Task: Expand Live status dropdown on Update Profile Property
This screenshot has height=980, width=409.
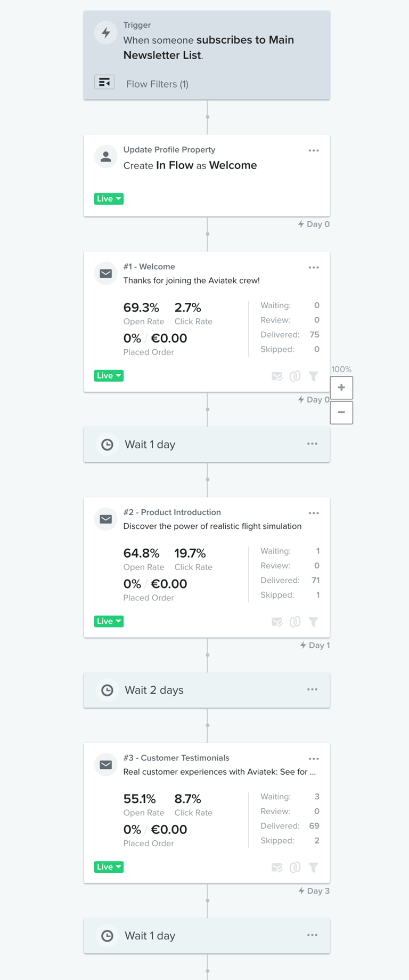Action: [109, 199]
